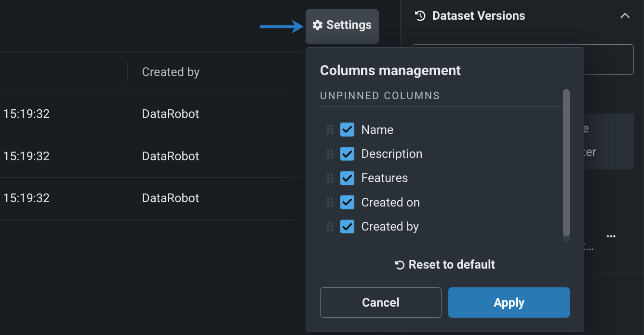Click the Cancel button

pyautogui.click(x=380, y=302)
